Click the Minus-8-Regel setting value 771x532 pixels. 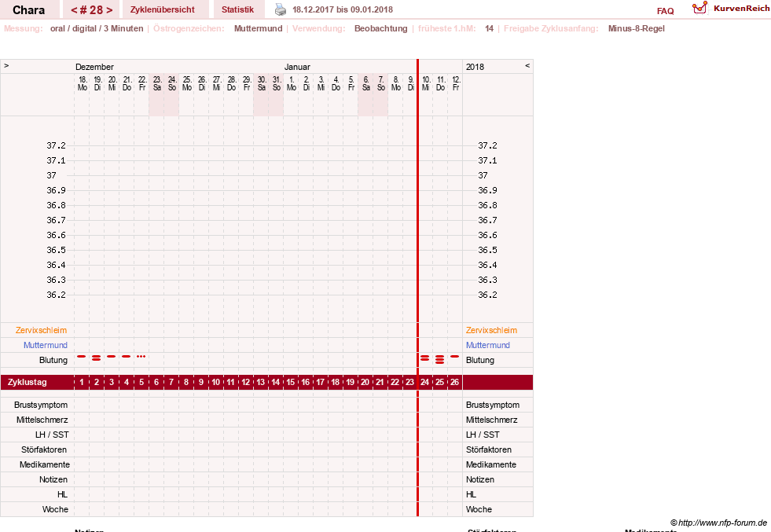637,28
